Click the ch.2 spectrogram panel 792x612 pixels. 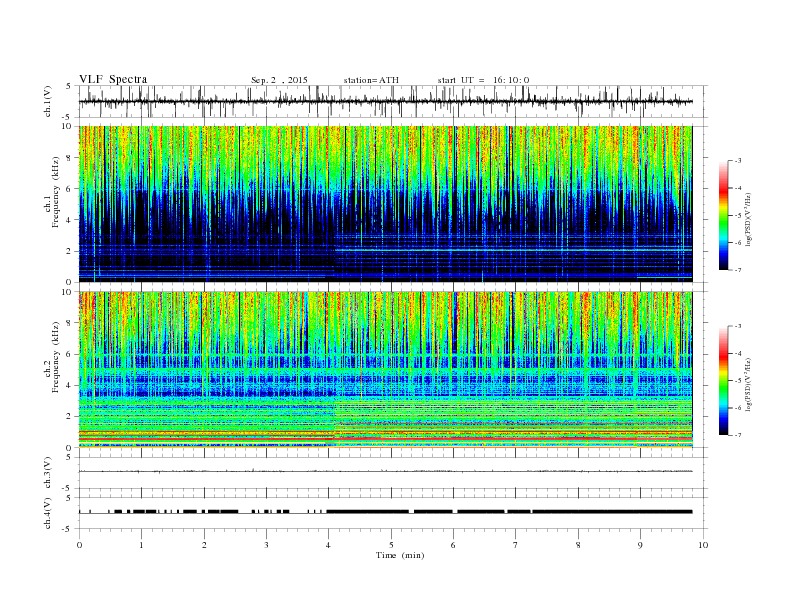pyautogui.click(x=385, y=370)
